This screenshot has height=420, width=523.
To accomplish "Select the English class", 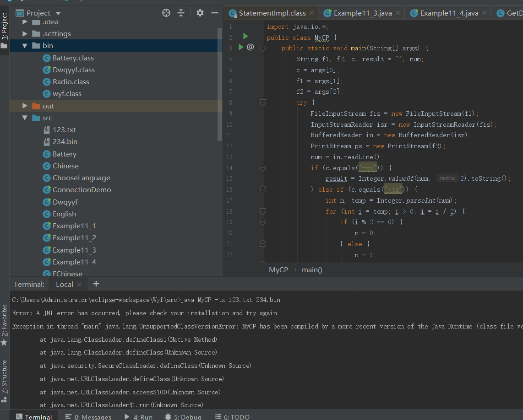I will (64, 214).
